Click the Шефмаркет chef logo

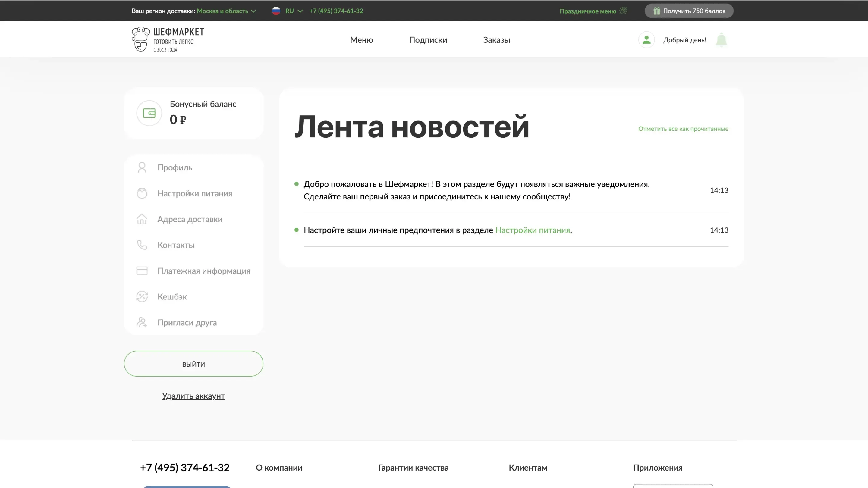coord(140,39)
